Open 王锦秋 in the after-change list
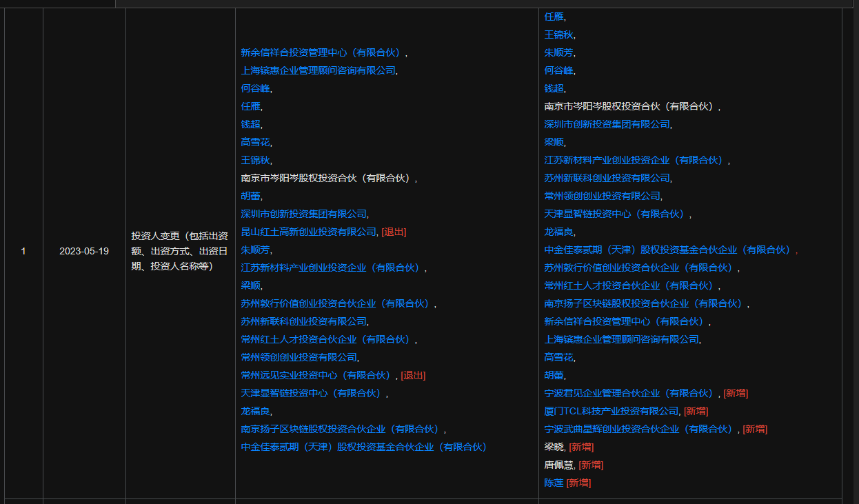 558,34
